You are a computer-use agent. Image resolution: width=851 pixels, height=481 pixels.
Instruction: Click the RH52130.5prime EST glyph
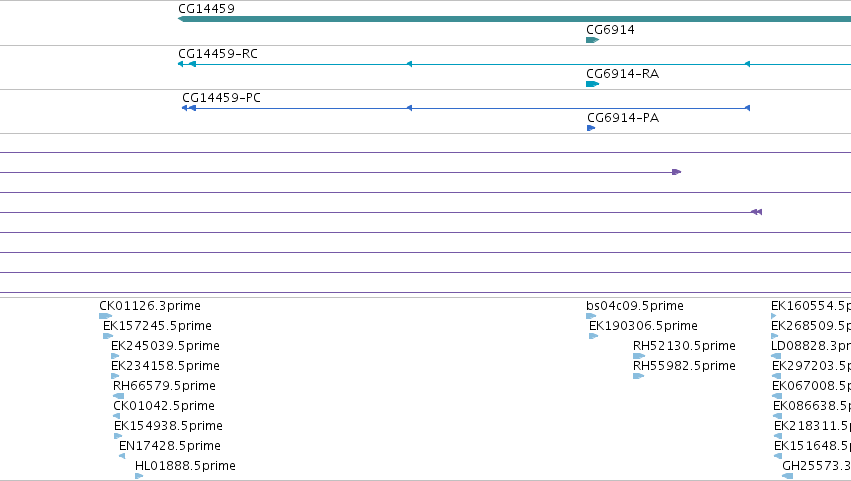[x=639, y=356]
